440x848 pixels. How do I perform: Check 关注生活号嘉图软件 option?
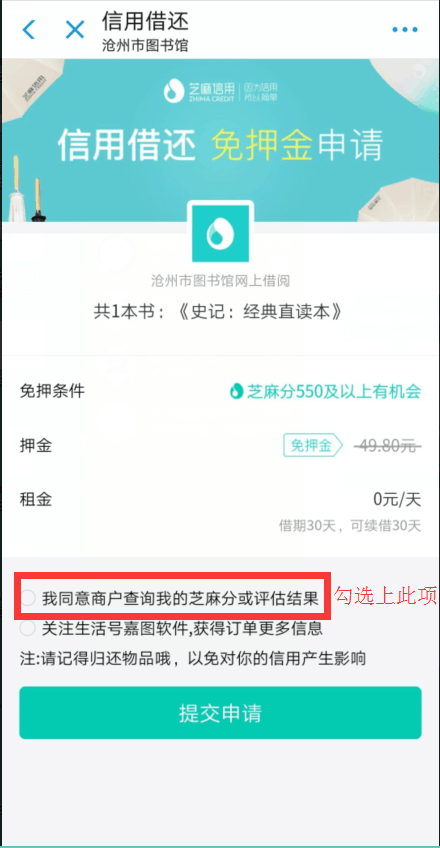pos(28,628)
